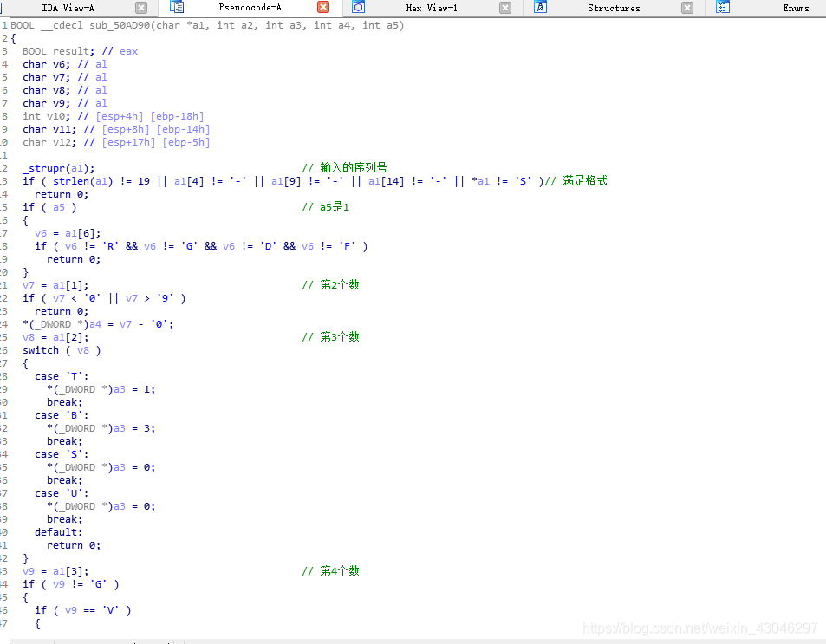This screenshot has height=644, width=826.
Task: Click the '// eax' register comment
Action: click(x=120, y=51)
